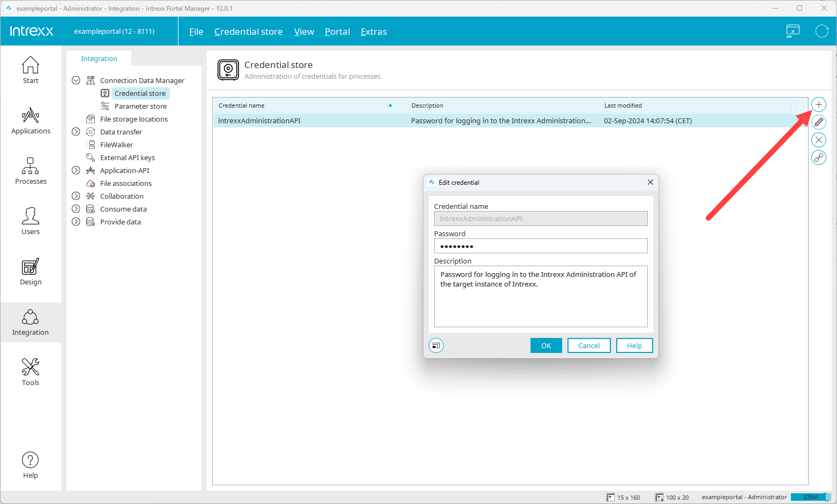837x504 pixels.
Task: Open the Credential store menu
Action: 248,32
